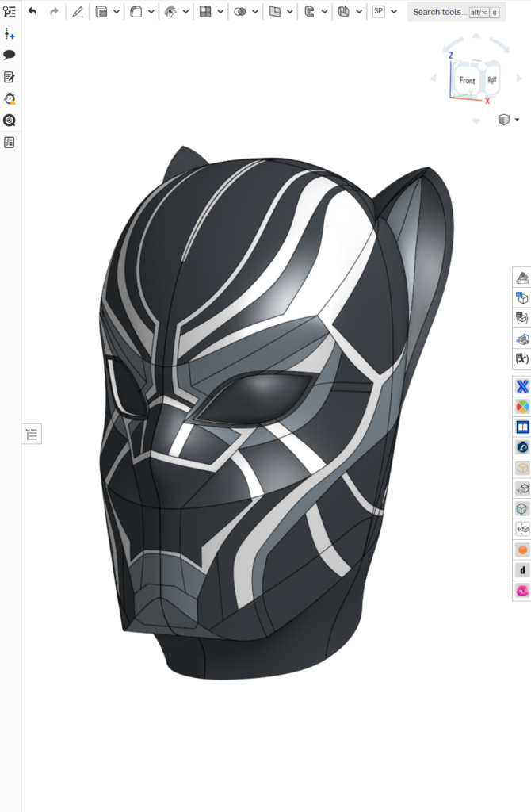Expand the plane tool dropdown arrow
This screenshot has width=531, height=812.
pyautogui.click(x=290, y=11)
